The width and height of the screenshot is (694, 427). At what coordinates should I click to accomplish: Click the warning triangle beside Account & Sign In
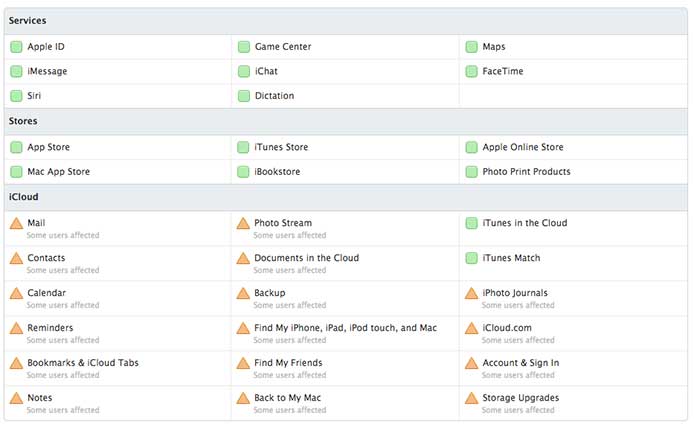471,363
